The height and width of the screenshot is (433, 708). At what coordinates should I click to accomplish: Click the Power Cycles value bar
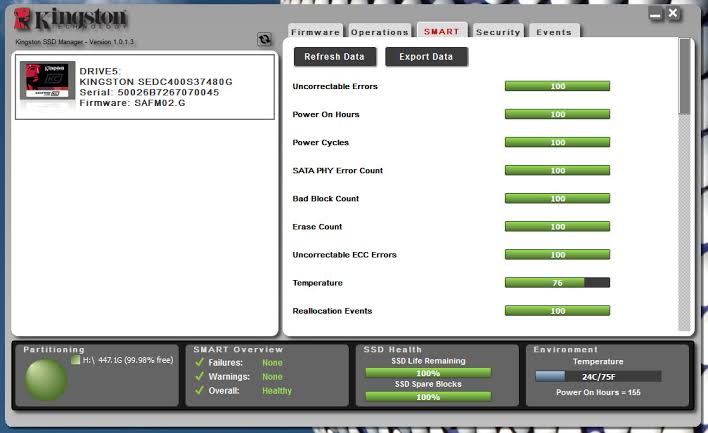tap(557, 142)
